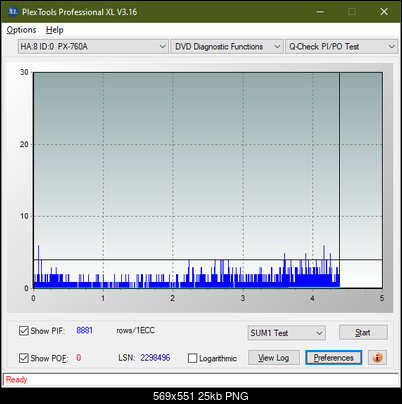This screenshot has height=404, width=402.
Task: Click the orange info icon button
Action: [377, 358]
